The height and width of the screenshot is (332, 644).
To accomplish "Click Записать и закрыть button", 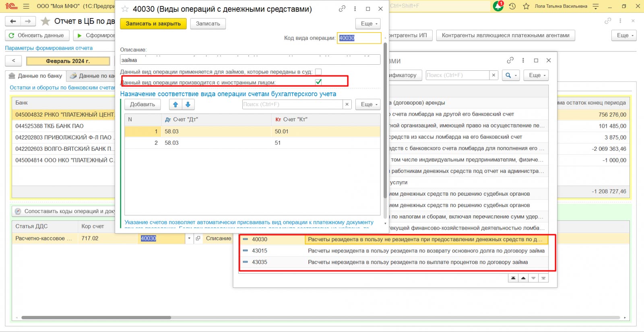I will 153,24.
